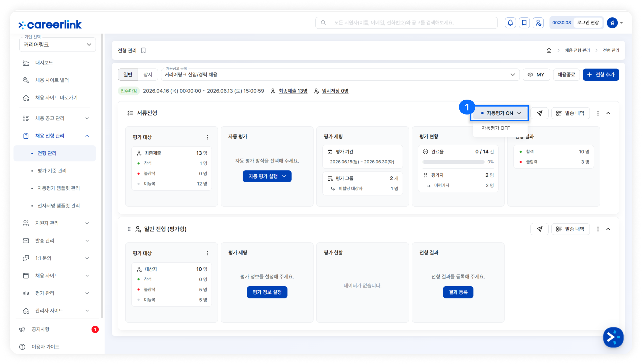Open the notifications bell icon
The image size is (642, 364).
pos(510,23)
